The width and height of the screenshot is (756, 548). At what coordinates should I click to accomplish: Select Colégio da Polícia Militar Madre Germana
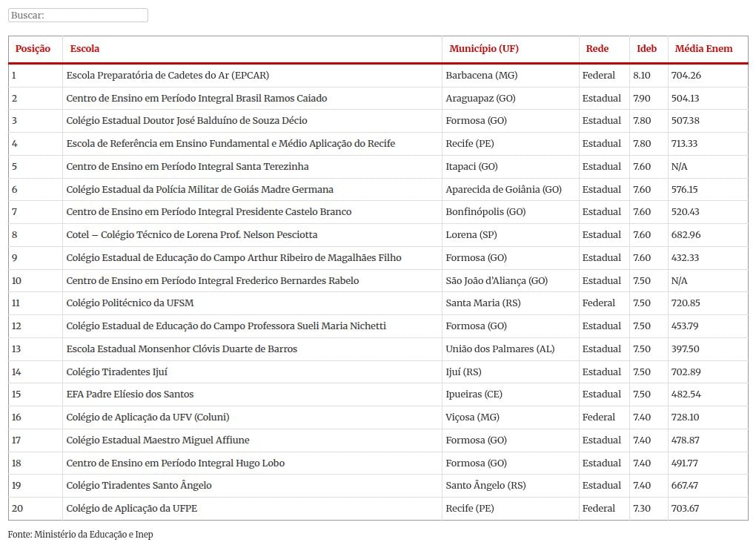coord(199,190)
